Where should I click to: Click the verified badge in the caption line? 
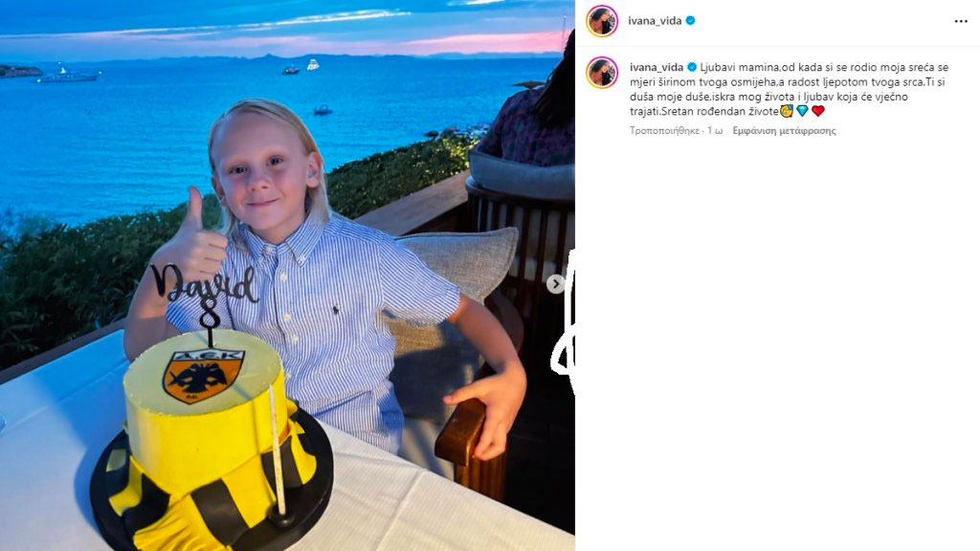coord(692,67)
